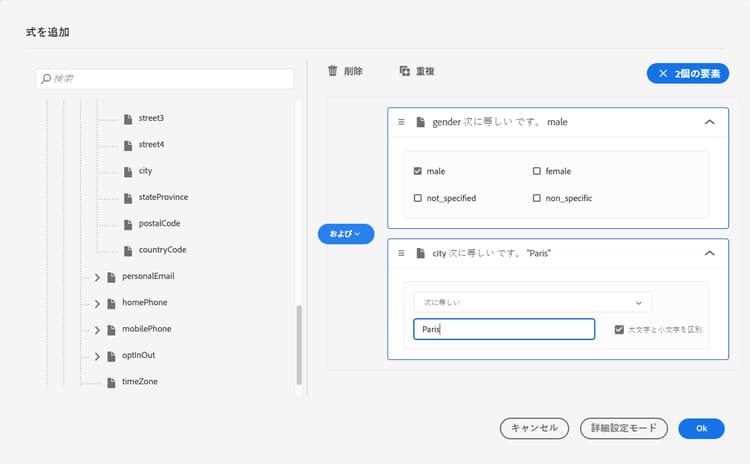Uncheck the male checkbox
Image resolution: width=750 pixels, height=464 pixels.
pos(418,171)
